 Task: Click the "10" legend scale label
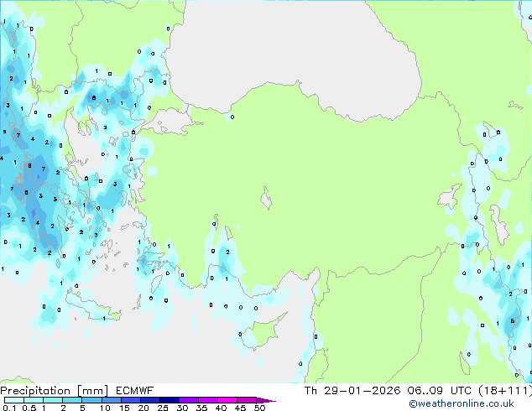click(105, 408)
